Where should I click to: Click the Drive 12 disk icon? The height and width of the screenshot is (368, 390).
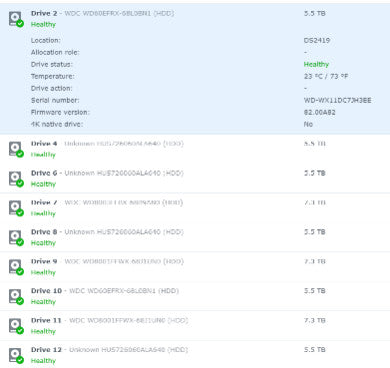16,355
